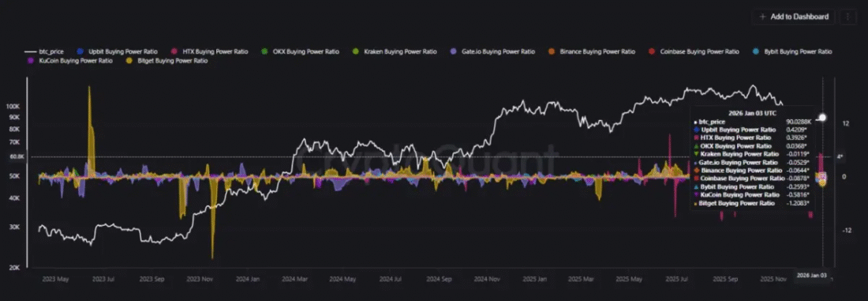
Task: Click OKX Buying Power Ratio legend dot
Action: (x=264, y=51)
